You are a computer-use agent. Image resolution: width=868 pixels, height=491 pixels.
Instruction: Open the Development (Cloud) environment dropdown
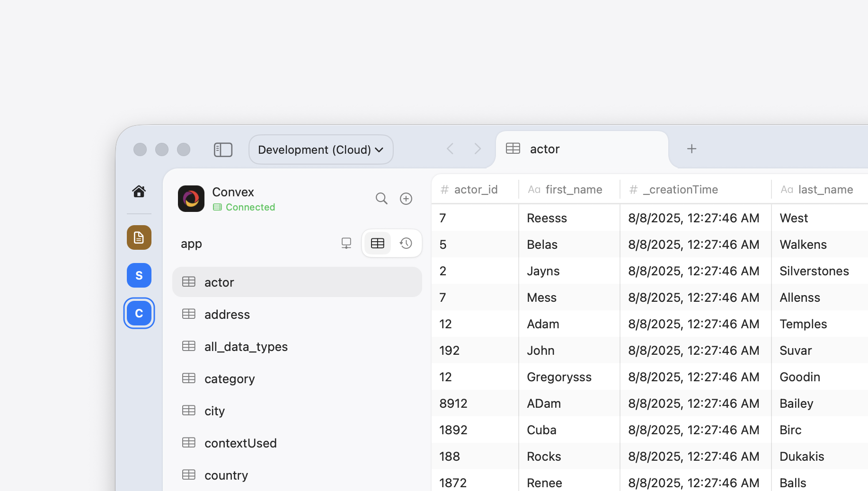pyautogui.click(x=321, y=150)
